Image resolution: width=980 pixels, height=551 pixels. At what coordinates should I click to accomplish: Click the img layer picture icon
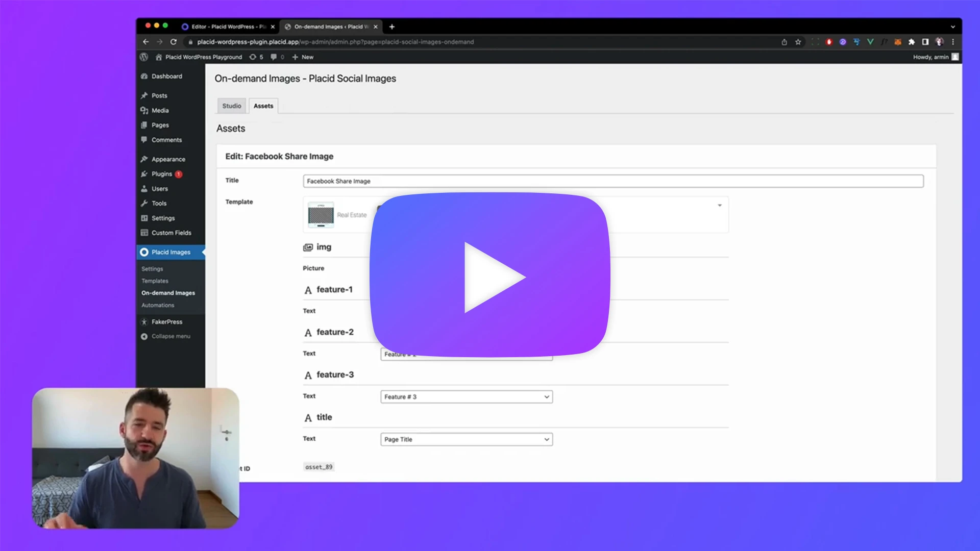click(308, 247)
